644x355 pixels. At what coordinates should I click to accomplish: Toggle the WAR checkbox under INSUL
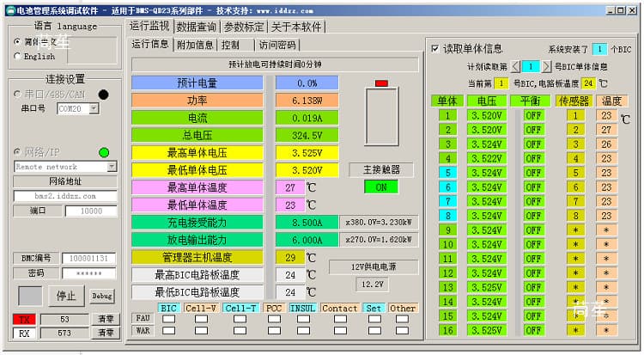click(x=303, y=330)
